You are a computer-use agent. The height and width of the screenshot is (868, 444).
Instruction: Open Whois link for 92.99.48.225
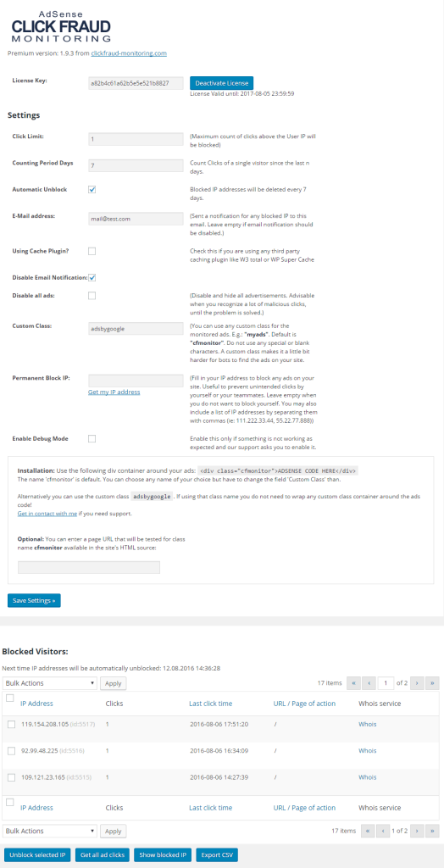pos(367,751)
